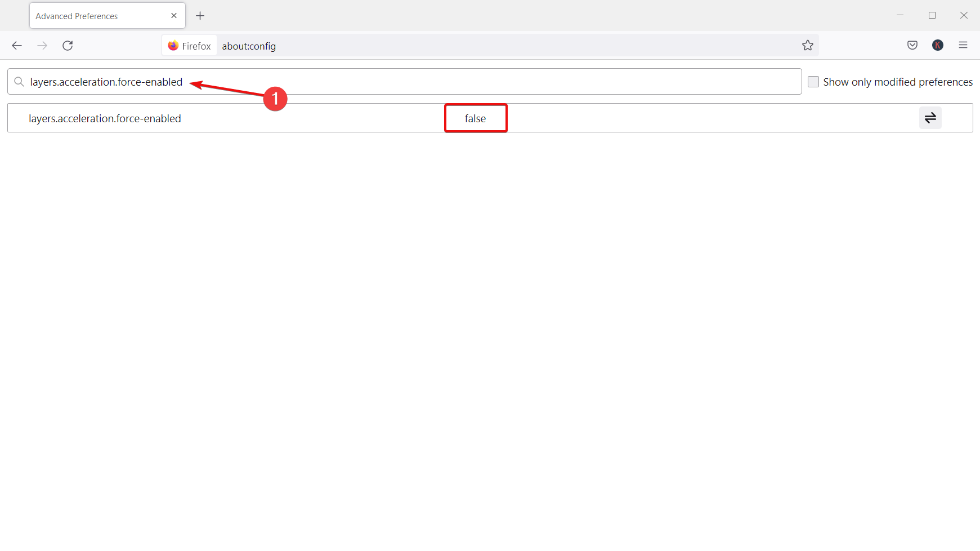Image resolution: width=980 pixels, height=551 pixels.
Task: Reload the current page
Action: click(68, 46)
